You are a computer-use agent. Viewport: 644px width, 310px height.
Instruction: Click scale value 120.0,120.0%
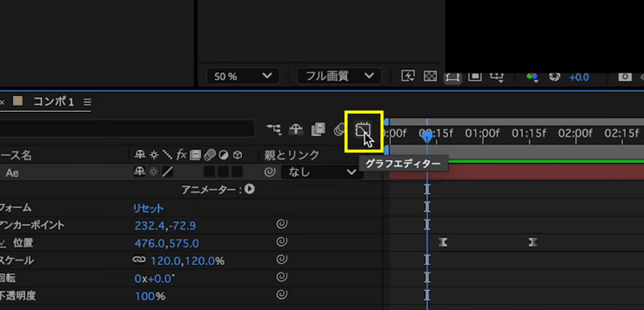[188, 261]
